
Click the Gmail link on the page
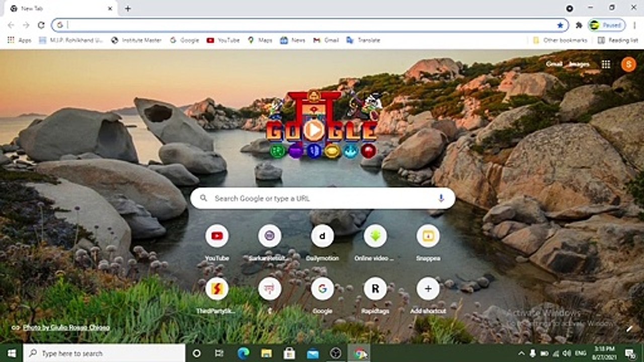coord(554,64)
